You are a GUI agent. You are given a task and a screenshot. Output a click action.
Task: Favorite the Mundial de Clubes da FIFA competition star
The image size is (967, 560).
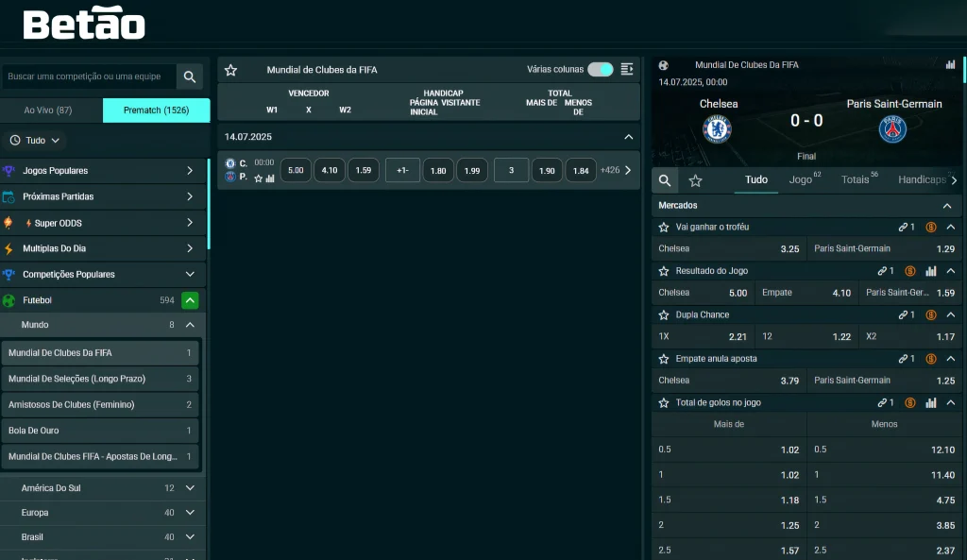click(230, 70)
